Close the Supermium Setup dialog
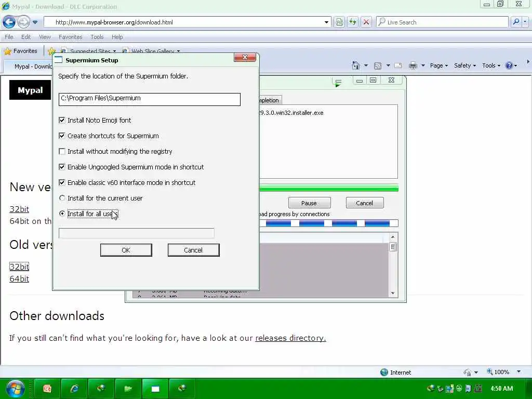This screenshot has width=532, height=399. (245, 57)
